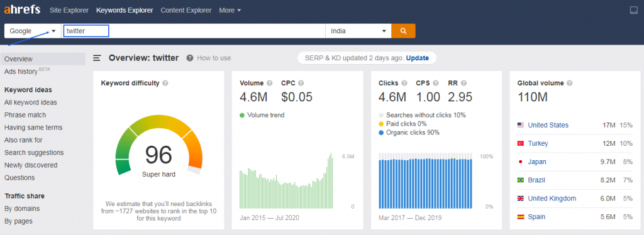Click the CPC info question icon
644x235 pixels.
pos(301,83)
